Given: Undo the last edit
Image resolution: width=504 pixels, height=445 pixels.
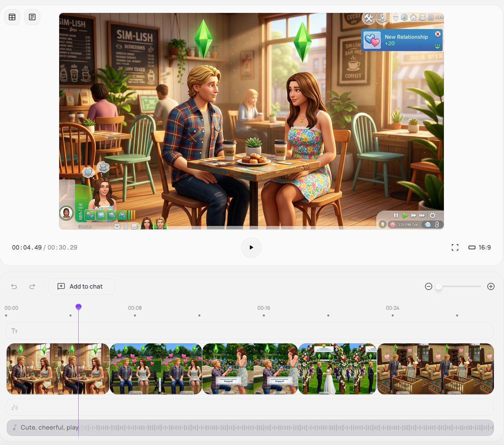Looking at the screenshot, I should [x=14, y=286].
